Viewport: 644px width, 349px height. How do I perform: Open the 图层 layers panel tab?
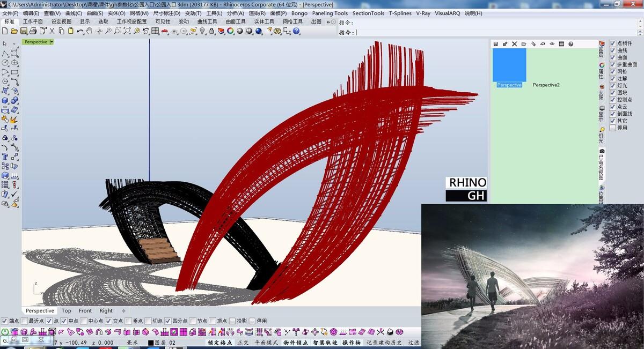(602, 49)
